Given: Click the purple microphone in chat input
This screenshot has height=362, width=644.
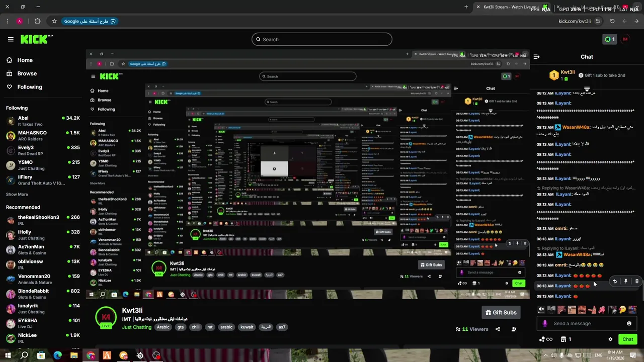Looking at the screenshot, I should 545,323.
